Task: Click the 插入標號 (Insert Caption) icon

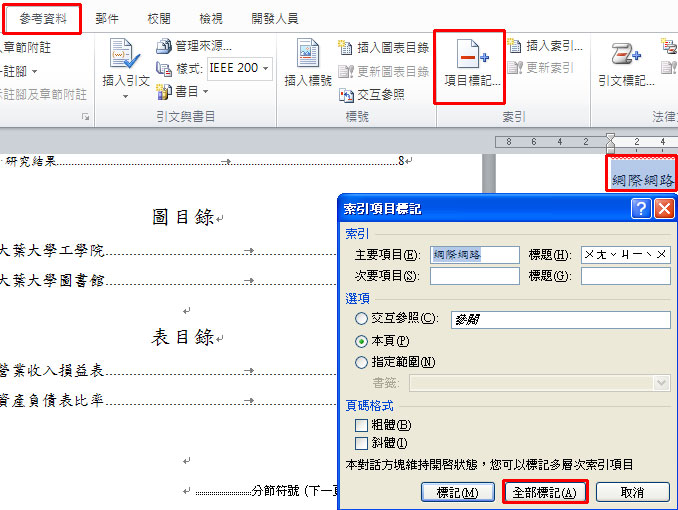Action: (307, 56)
